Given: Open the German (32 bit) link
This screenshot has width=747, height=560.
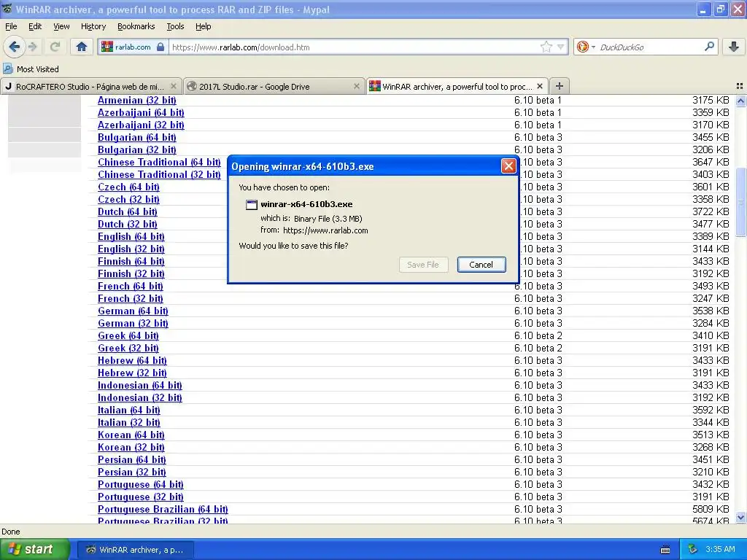Looking at the screenshot, I should (133, 323).
